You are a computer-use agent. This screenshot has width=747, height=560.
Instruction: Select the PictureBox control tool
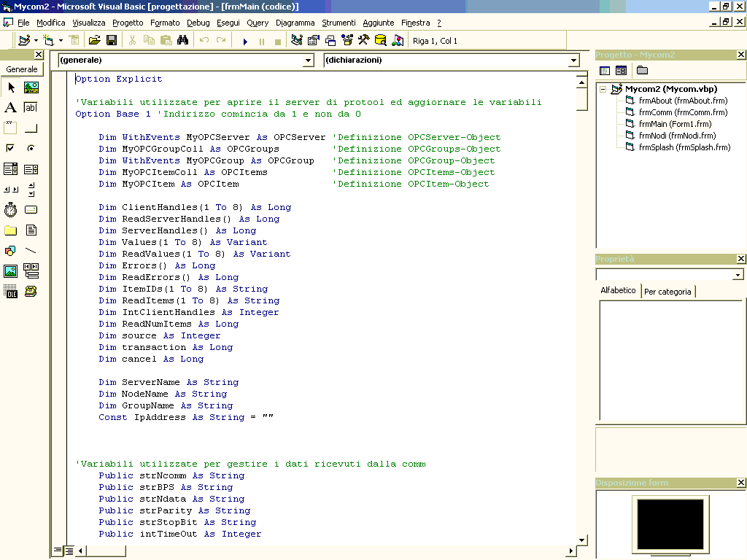coord(31,87)
